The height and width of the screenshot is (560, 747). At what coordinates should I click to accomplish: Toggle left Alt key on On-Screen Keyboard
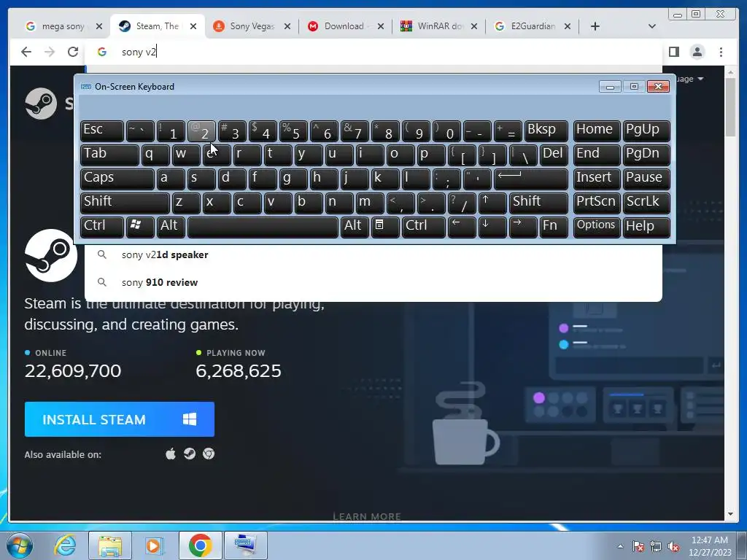click(x=171, y=227)
